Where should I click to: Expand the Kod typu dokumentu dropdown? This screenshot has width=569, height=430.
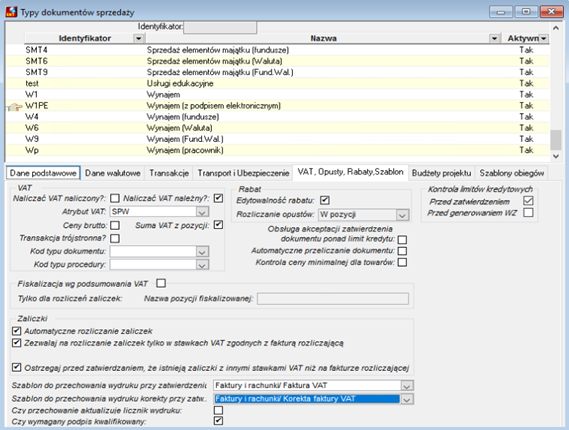202,251
